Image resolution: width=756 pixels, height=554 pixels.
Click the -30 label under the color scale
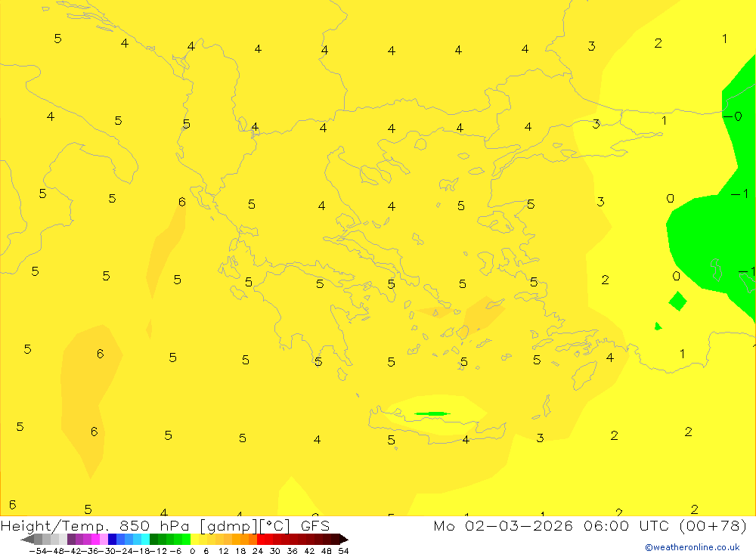(107, 551)
